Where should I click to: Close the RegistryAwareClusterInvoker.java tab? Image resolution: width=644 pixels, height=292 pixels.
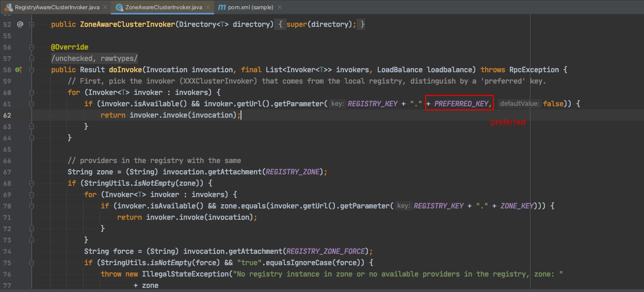(104, 7)
